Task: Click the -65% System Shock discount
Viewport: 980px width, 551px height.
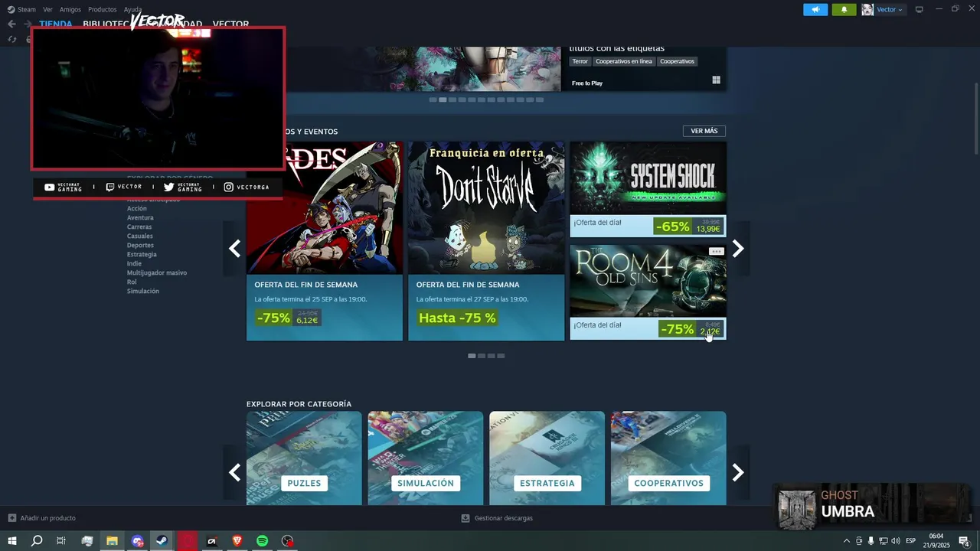Action: [673, 227]
